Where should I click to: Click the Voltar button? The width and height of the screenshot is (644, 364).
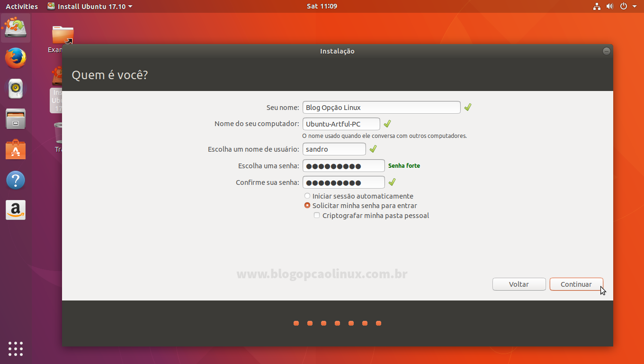[x=519, y=284]
